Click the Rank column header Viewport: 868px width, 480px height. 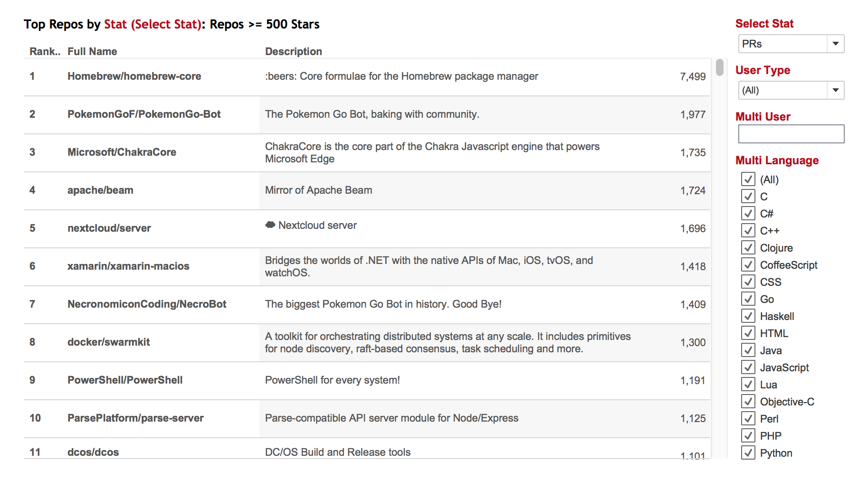coord(45,51)
